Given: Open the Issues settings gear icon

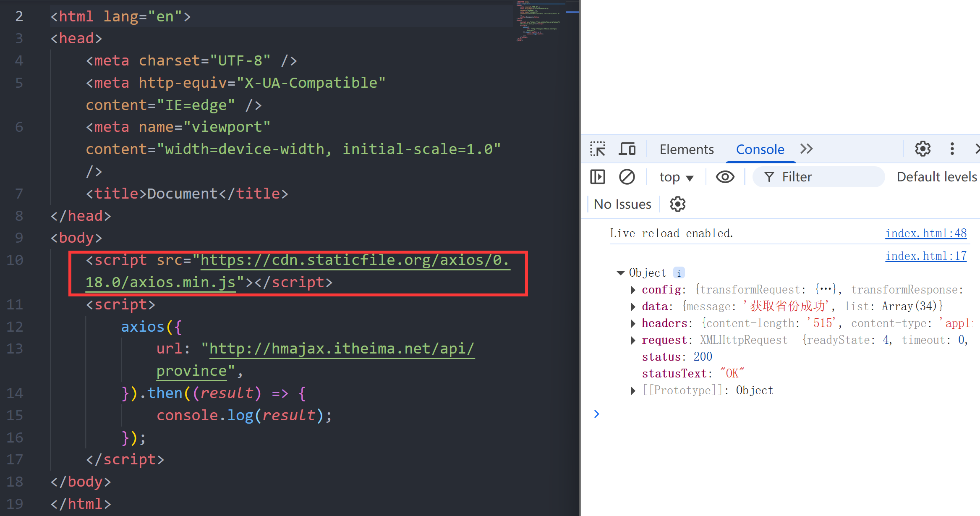Looking at the screenshot, I should (x=677, y=204).
